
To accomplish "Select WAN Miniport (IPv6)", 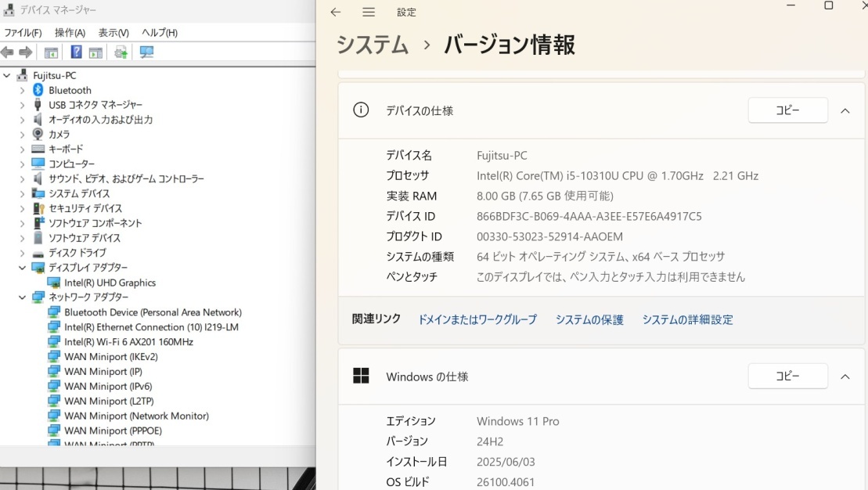I will [108, 387].
